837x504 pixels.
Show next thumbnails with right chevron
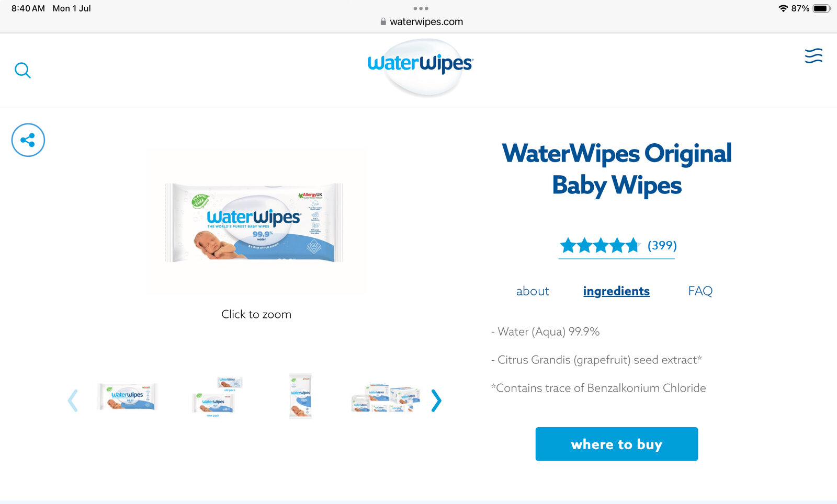pos(436,400)
